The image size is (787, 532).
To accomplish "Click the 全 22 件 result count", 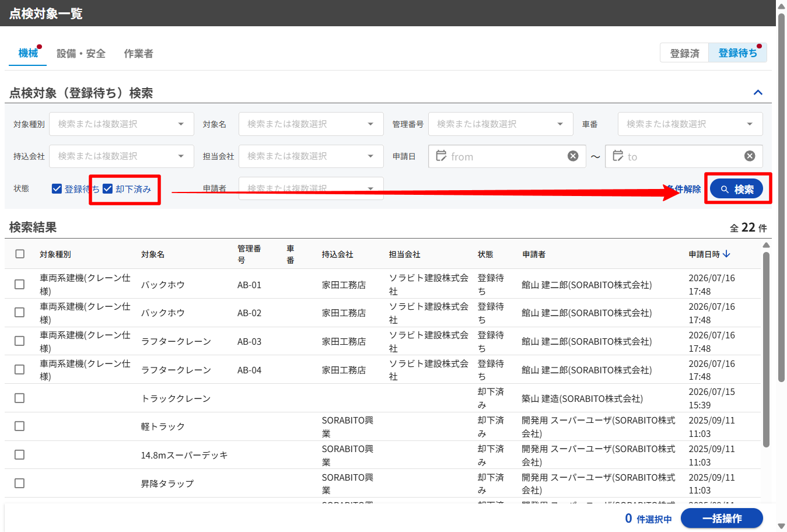I will point(748,228).
